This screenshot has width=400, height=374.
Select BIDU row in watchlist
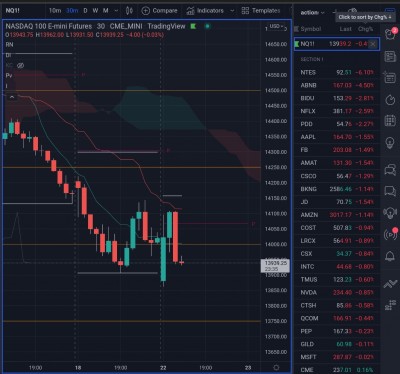pos(337,98)
